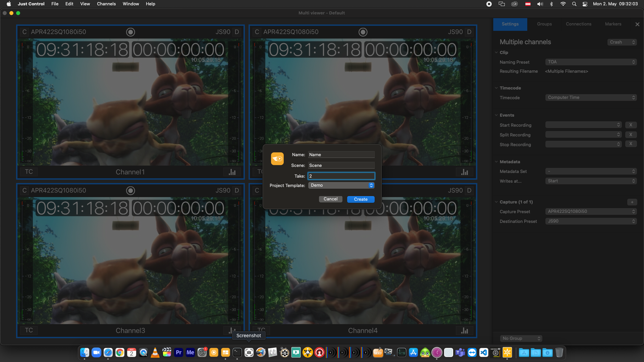This screenshot has height=362, width=644.
Task: Open Adobe Media Encoder in the dock
Action: tap(190, 353)
